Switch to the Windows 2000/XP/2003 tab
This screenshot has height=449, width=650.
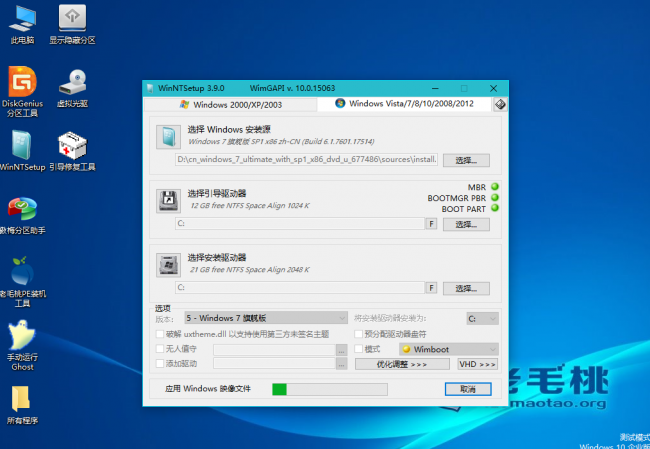230,104
